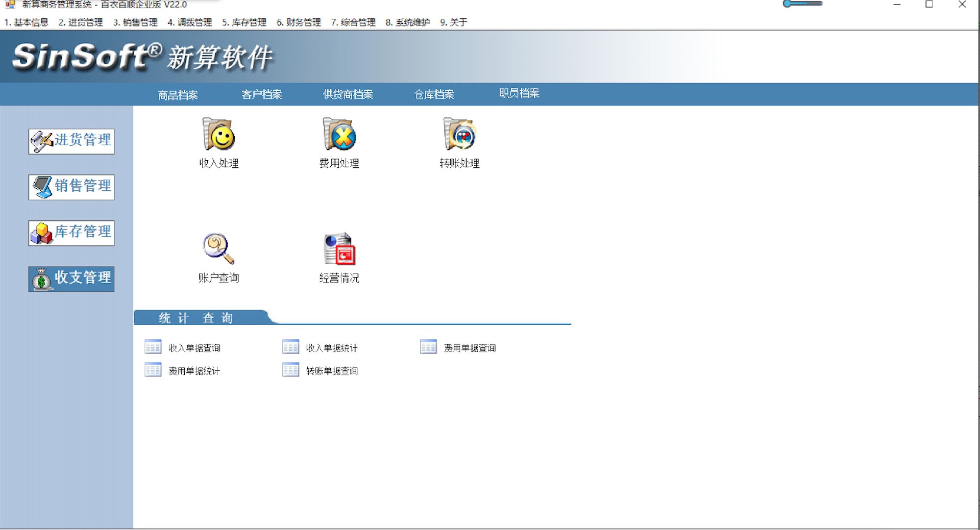Screen dimensions: 980x530
Task: Open the 7. 综合管理 menu
Action: [353, 22]
